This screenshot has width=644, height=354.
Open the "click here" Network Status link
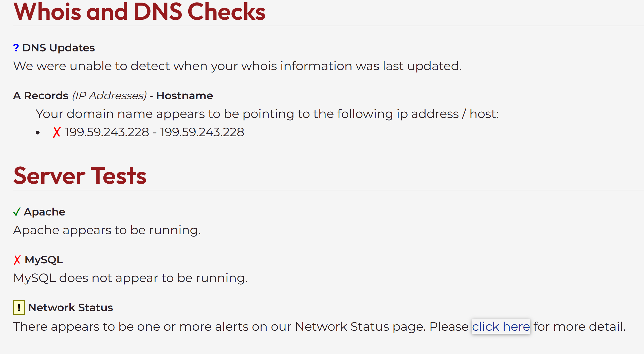coord(501,326)
